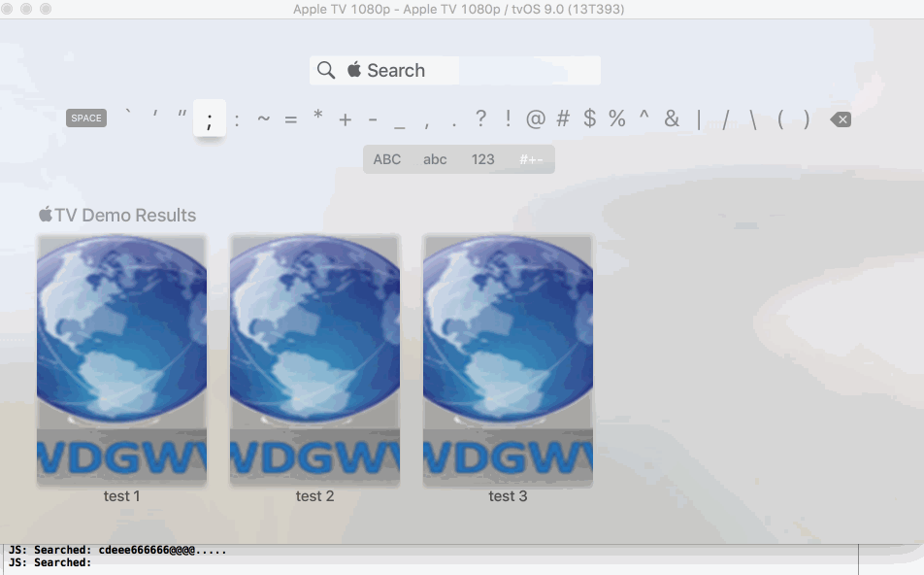The height and width of the screenshot is (575, 924).
Task: Open the test 2 result
Action: point(314,359)
